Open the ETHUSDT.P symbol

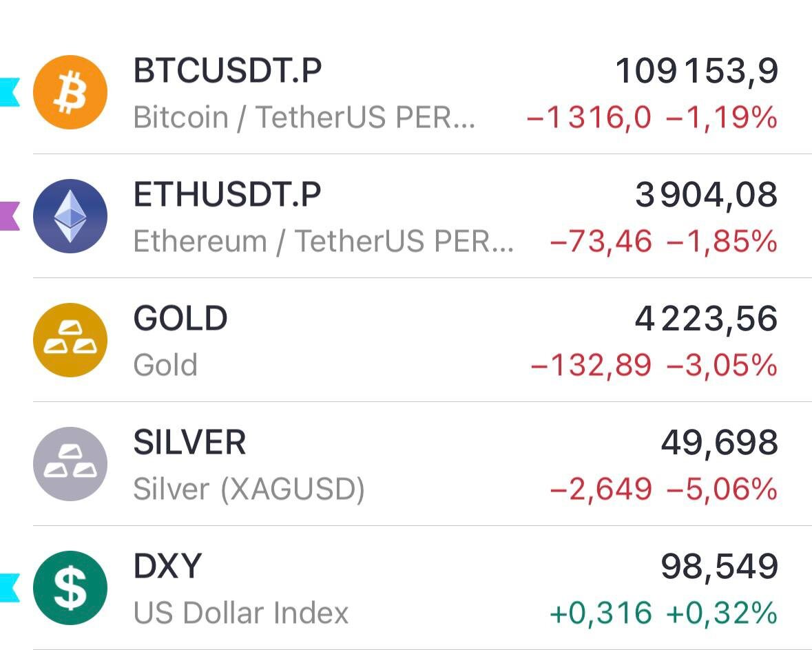[x=227, y=195]
